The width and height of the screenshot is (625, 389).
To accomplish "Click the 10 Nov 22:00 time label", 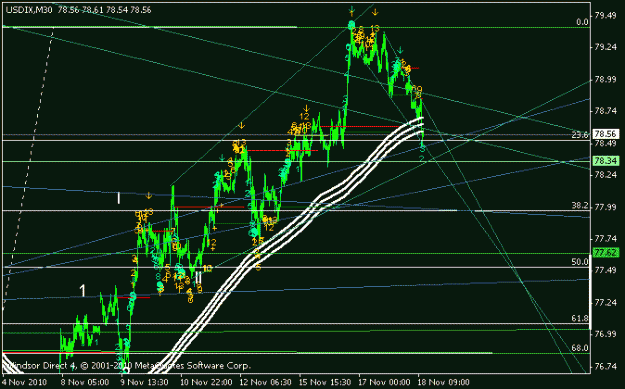I will click(x=206, y=382).
